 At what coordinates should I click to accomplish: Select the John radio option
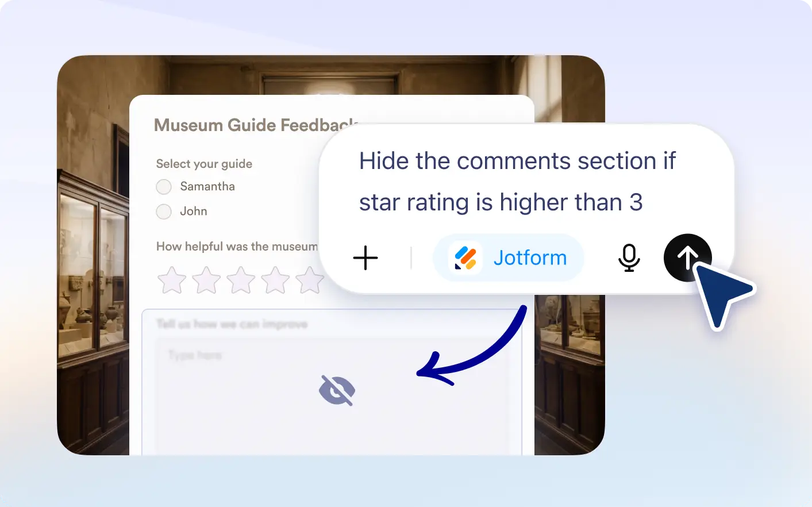click(x=164, y=212)
